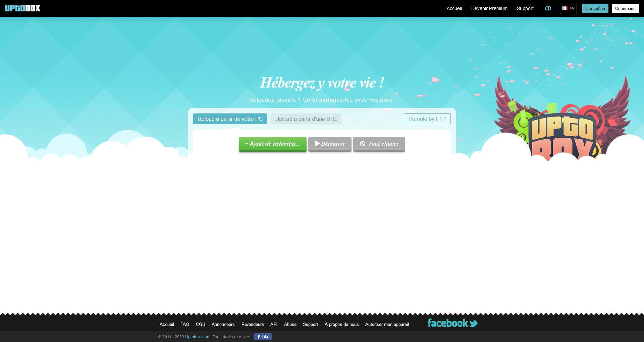This screenshot has height=342, width=644.
Task: Click the Connexion button
Action: coord(625,8)
